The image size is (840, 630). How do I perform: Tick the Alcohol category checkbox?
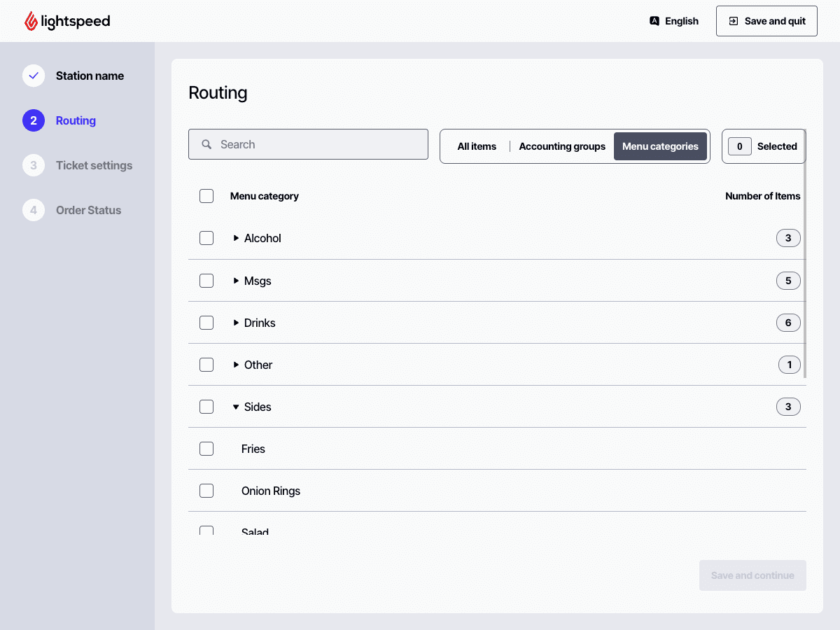click(206, 238)
